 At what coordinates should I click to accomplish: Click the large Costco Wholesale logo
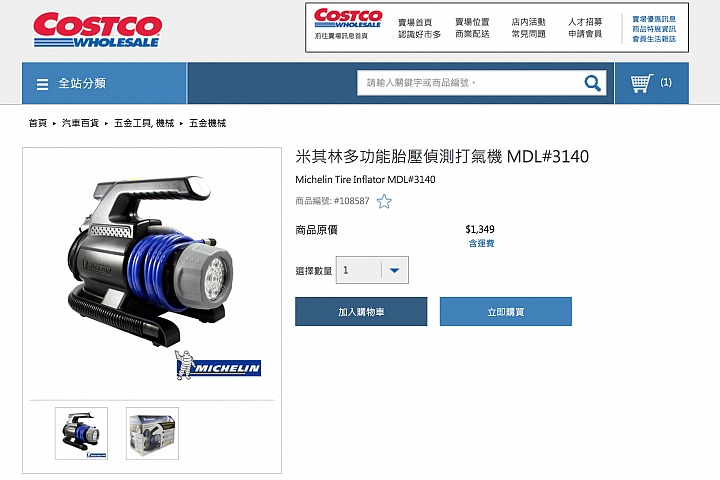coord(97,30)
